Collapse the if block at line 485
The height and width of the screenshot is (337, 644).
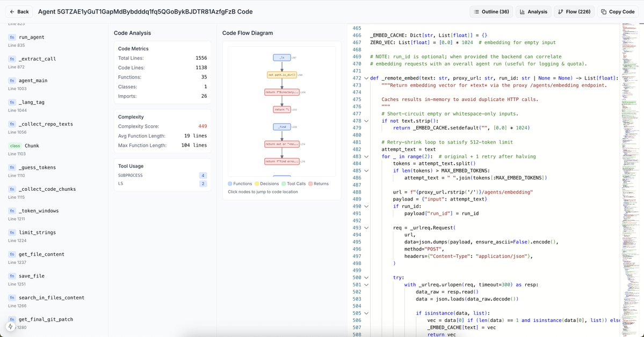(x=366, y=170)
